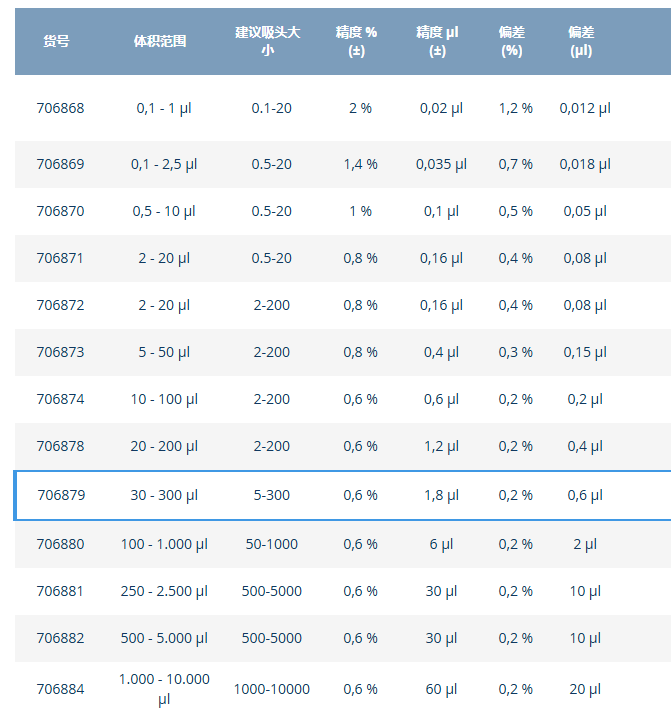Click the 精度 µl (±) column header

[x=437, y=41]
